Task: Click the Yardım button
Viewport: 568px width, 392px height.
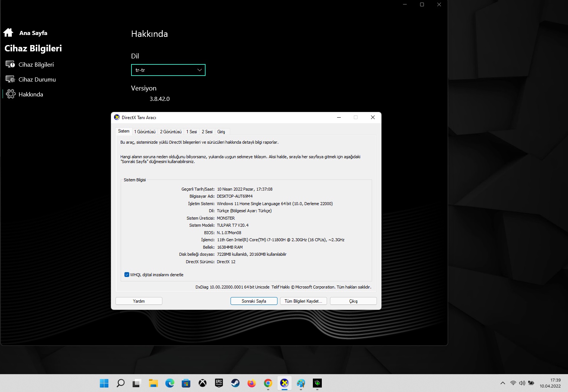Action: pos(139,301)
